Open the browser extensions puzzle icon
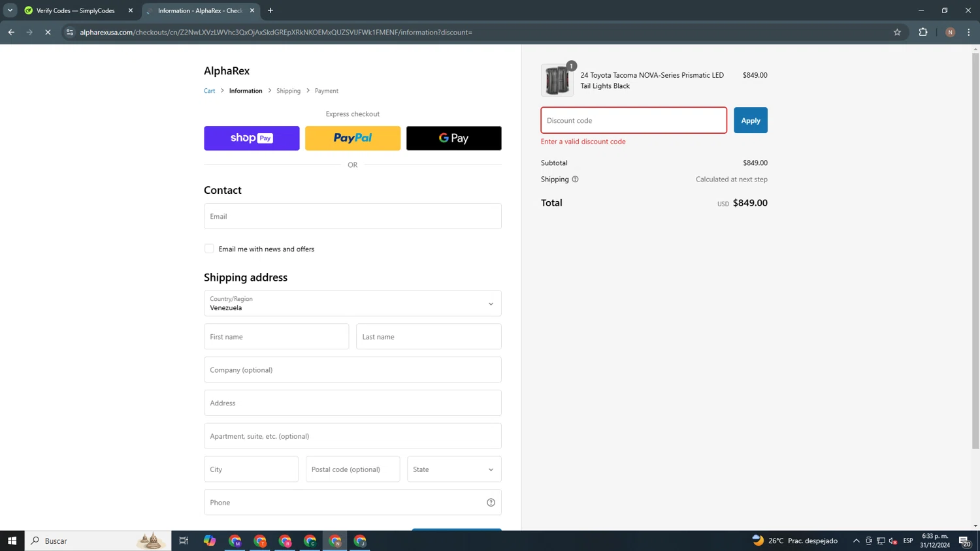This screenshot has height=551, width=980. click(923, 32)
